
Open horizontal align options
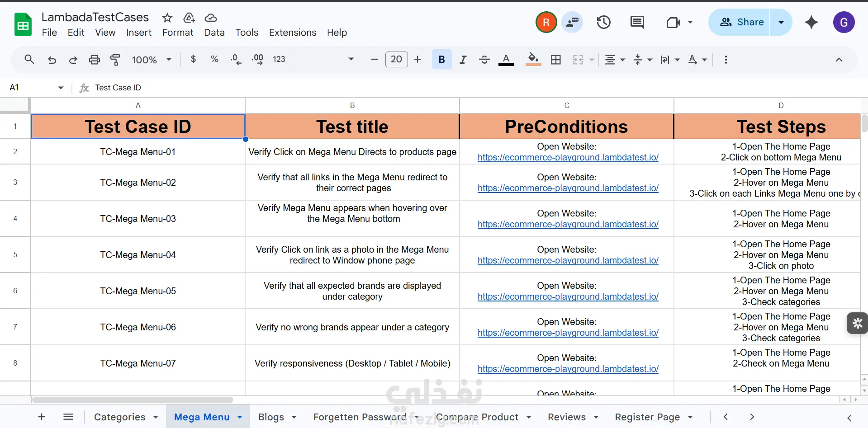[x=615, y=59]
